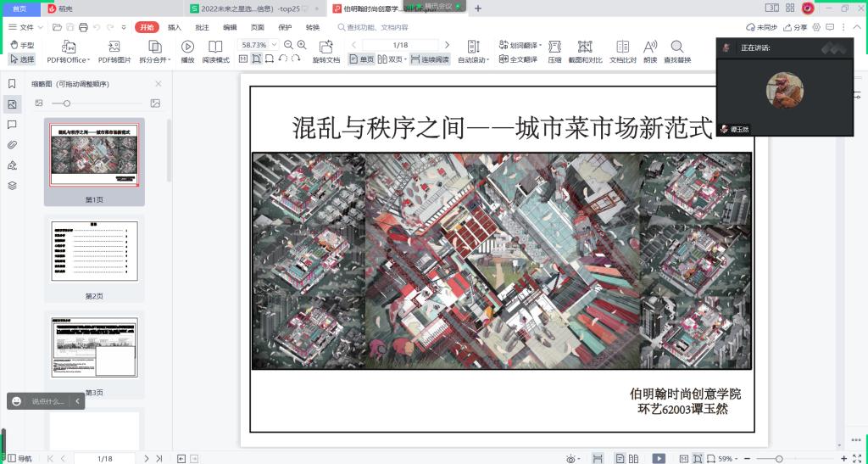Screen dimensions: 868x464
Task: Open the 插入 menu tab
Action: coord(175,27)
